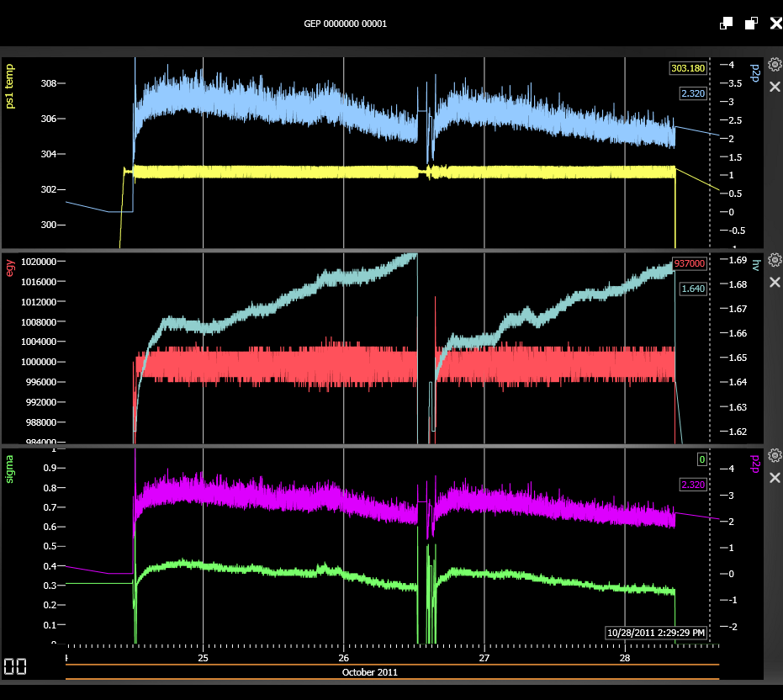This screenshot has height=700, width=783.
Task: Close the egy and hv chart panel
Action: 775,283
